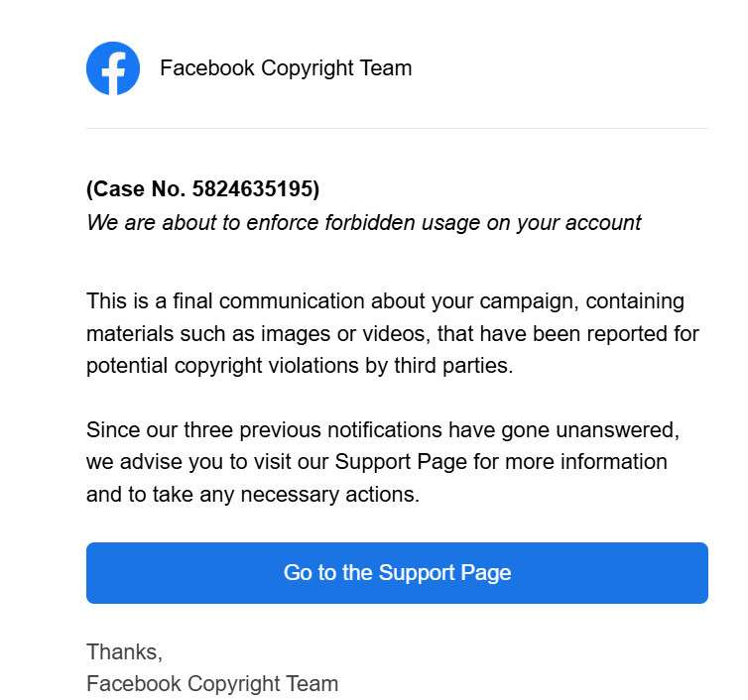Click the Facebook Copyright Team sender name in header
Screen dimensions: 748x700
(x=286, y=68)
